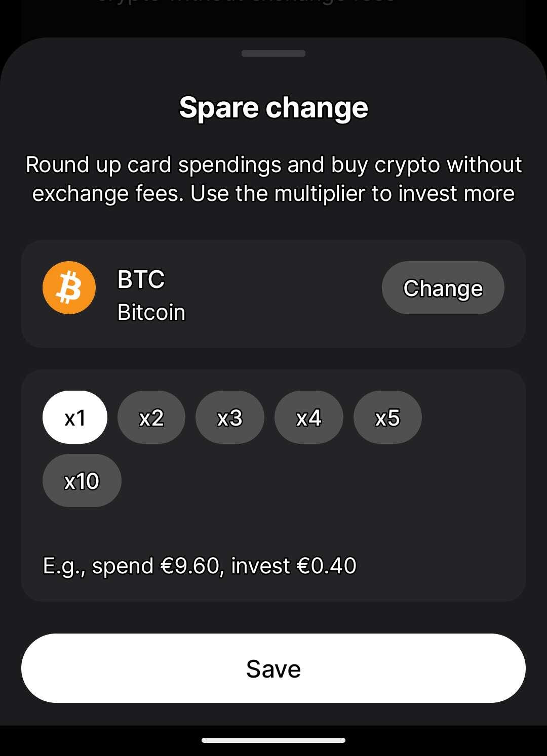
Task: Tap the orange Bitcoin logo icon
Action: pos(69,288)
